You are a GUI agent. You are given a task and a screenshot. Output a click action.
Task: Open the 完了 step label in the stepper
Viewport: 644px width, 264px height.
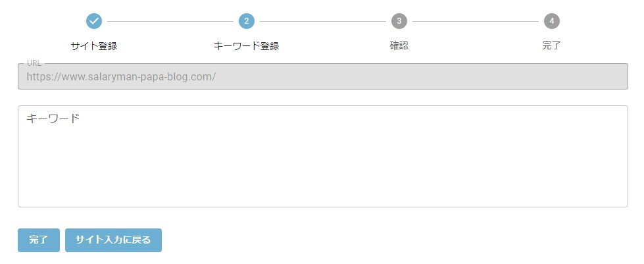(x=552, y=45)
